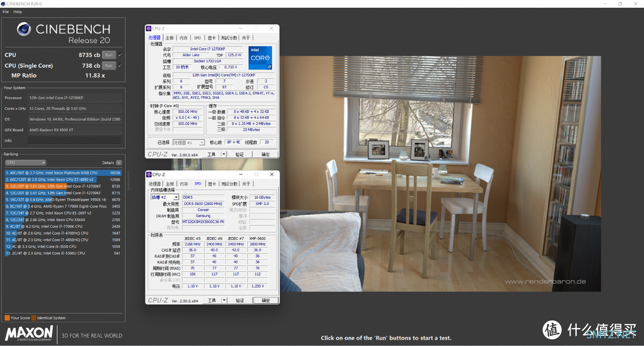Select the Ryzen 7 1700X ranking row
This screenshot has width=644, height=346.
click(63, 206)
